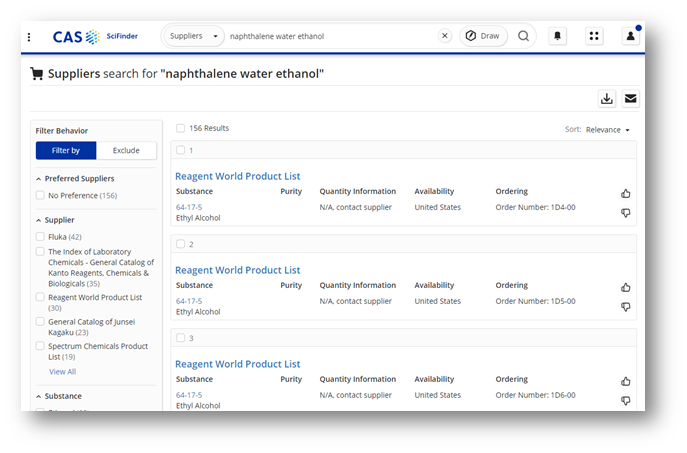Image resolution: width=687 pixels, height=453 pixels.
Task: Open the three-dot main menu
Action: click(29, 37)
